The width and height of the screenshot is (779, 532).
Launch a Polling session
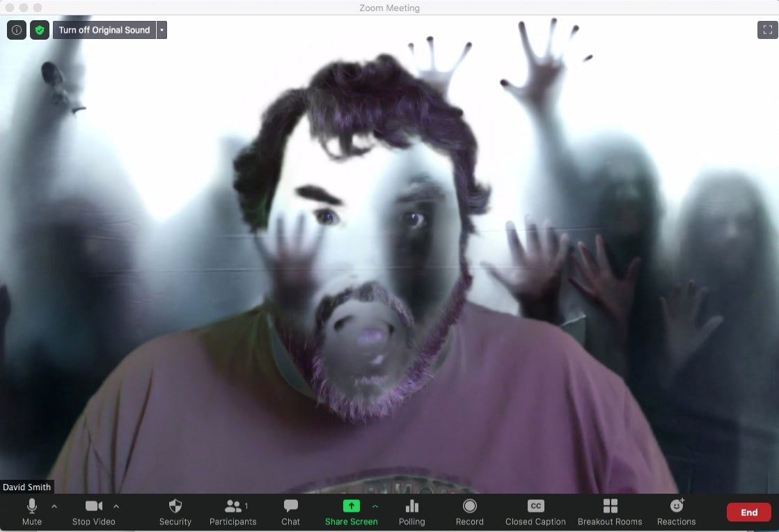(412, 513)
